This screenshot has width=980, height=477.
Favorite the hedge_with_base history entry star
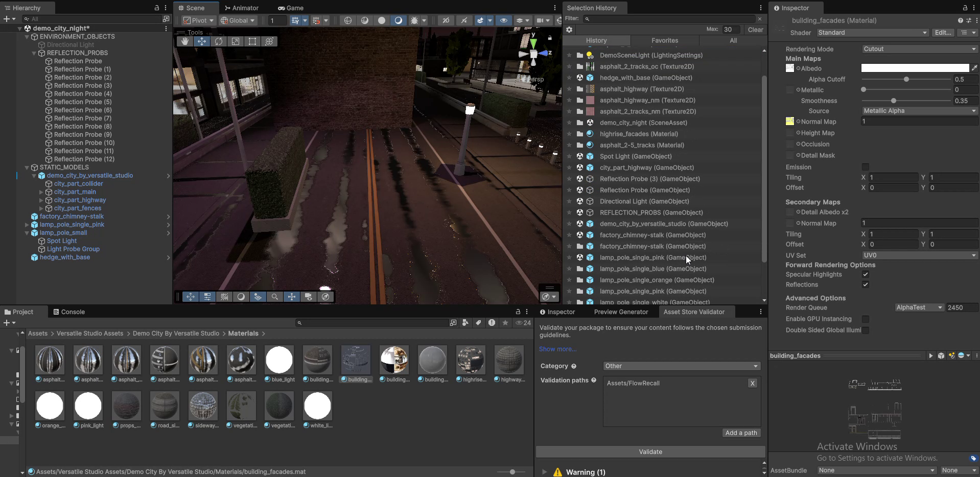click(x=569, y=78)
